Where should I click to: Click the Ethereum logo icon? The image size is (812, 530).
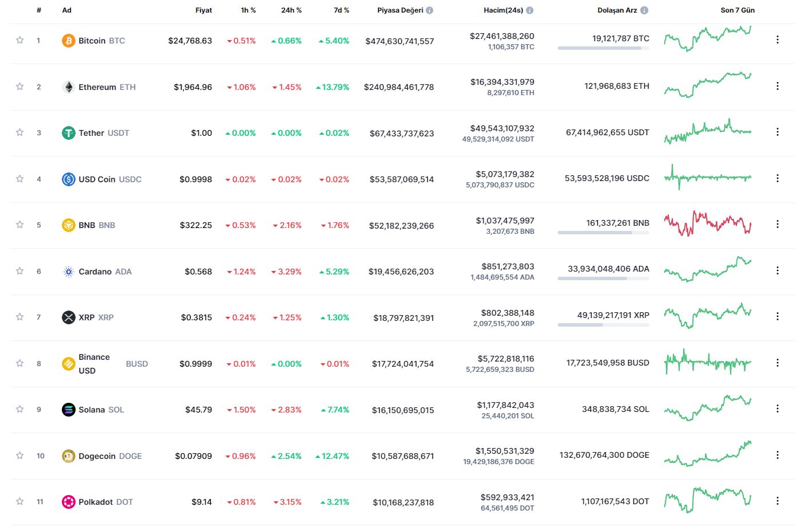click(x=69, y=87)
